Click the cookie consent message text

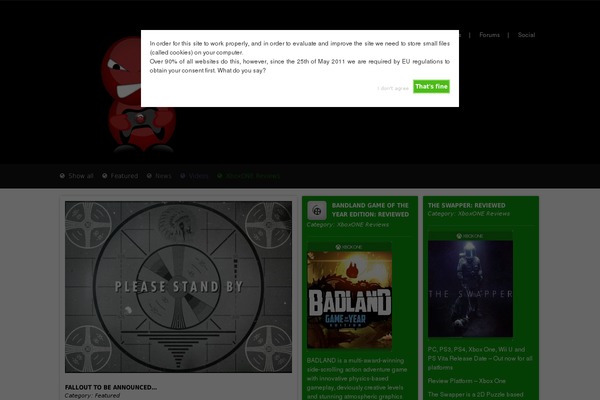click(300, 57)
